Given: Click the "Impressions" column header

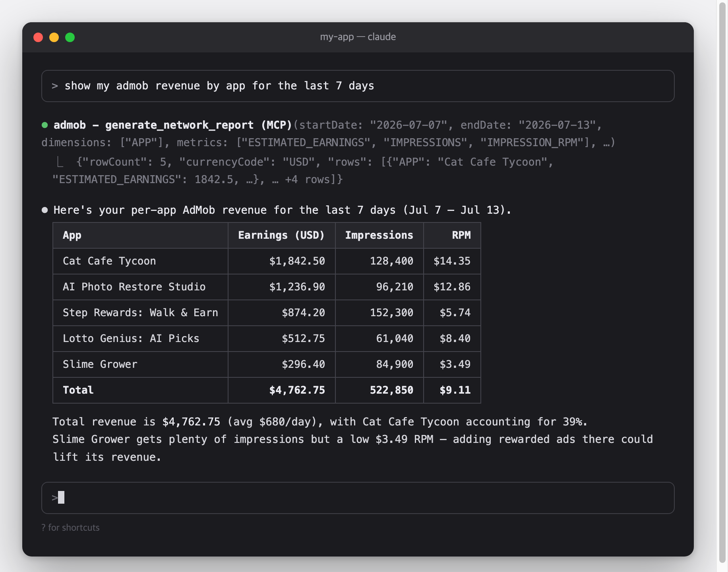Looking at the screenshot, I should 379,235.
